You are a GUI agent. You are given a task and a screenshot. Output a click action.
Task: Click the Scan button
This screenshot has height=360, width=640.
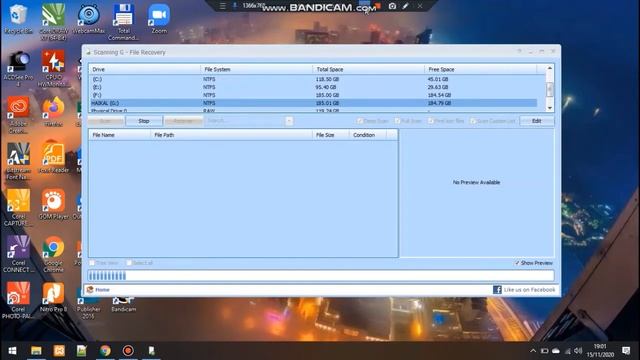click(105, 121)
